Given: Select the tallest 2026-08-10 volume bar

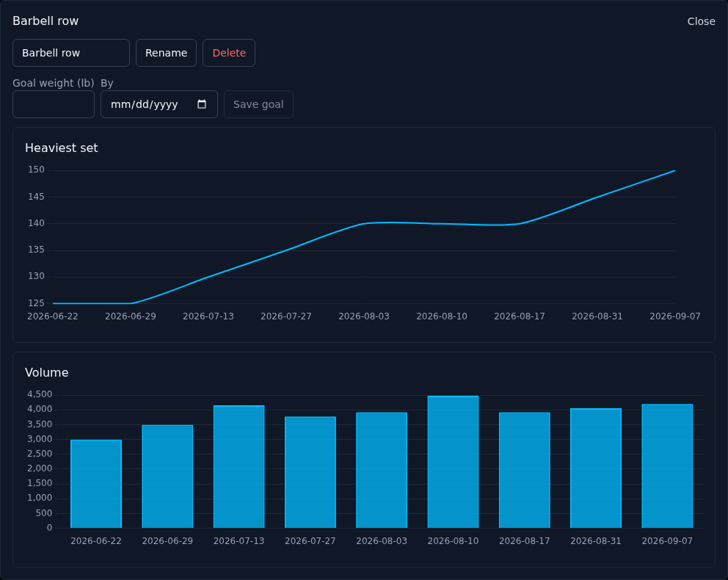Looking at the screenshot, I should click(453, 462).
